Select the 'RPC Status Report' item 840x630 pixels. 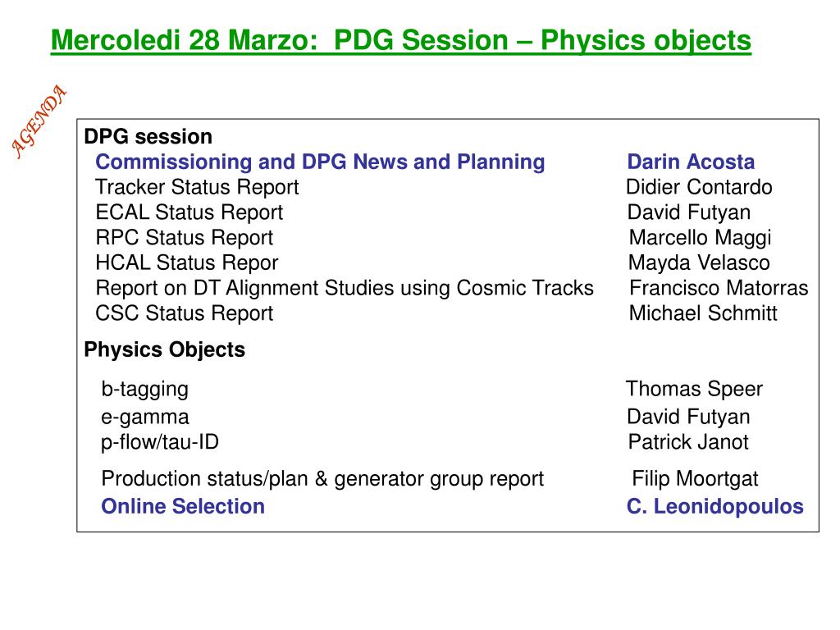point(185,237)
